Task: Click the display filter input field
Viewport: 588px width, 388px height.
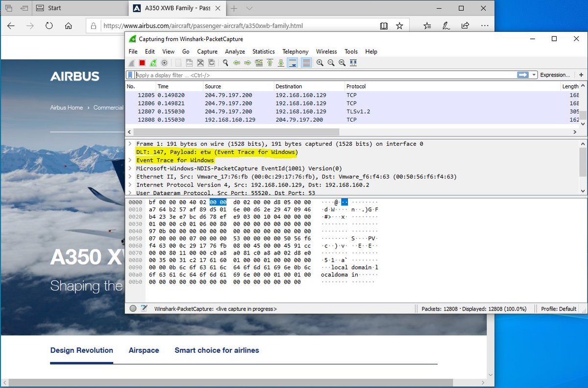Action: (x=325, y=75)
